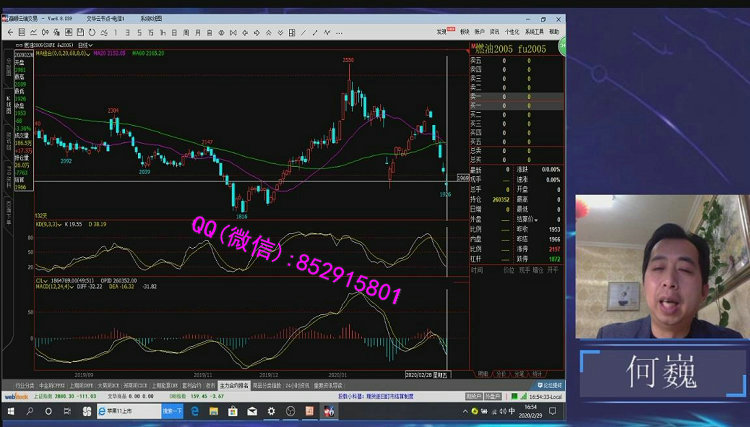This screenshot has height=427, width=750.
Task: Open the 个性化 menu
Action: (512, 32)
